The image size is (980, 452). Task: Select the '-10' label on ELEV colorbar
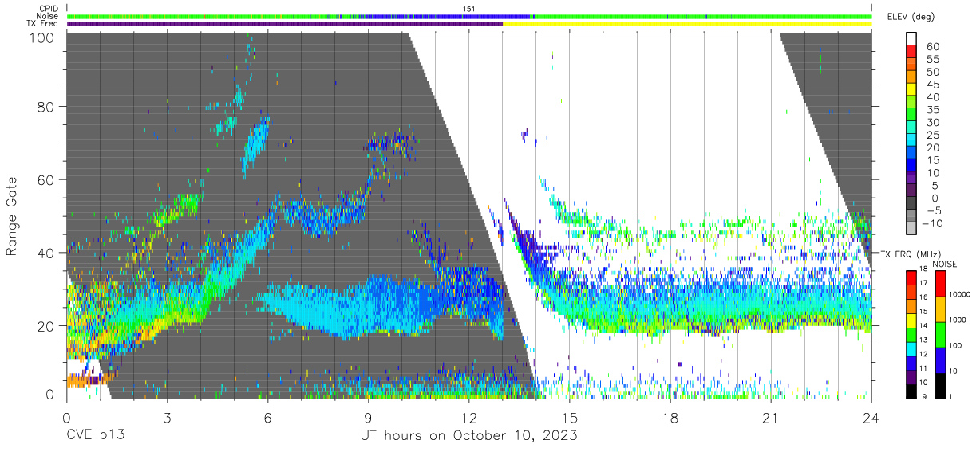pos(931,223)
